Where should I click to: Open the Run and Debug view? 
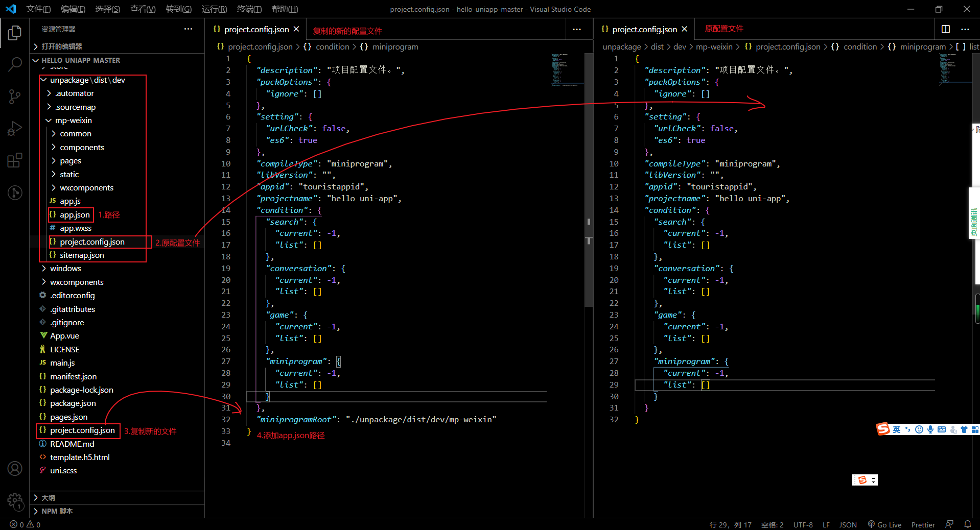15,128
